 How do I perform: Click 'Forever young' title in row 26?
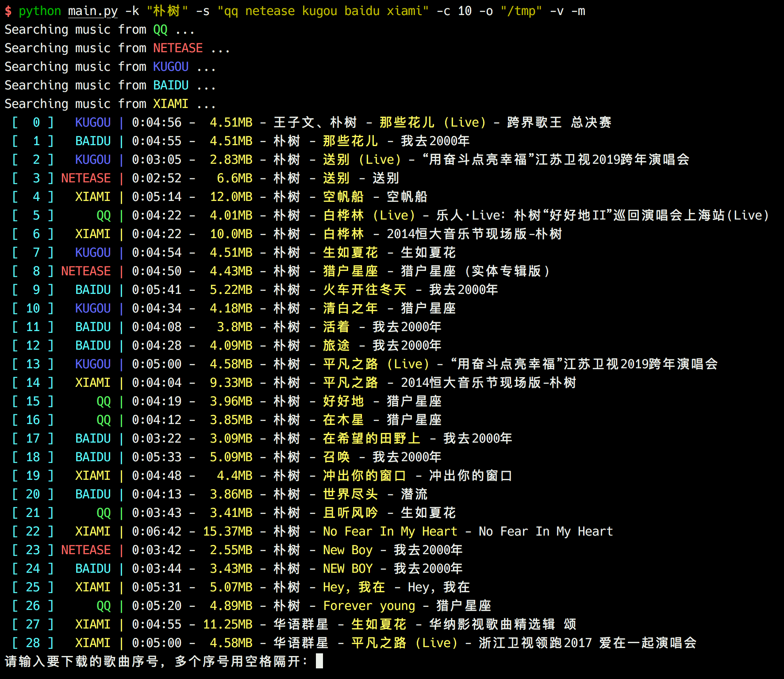click(369, 606)
